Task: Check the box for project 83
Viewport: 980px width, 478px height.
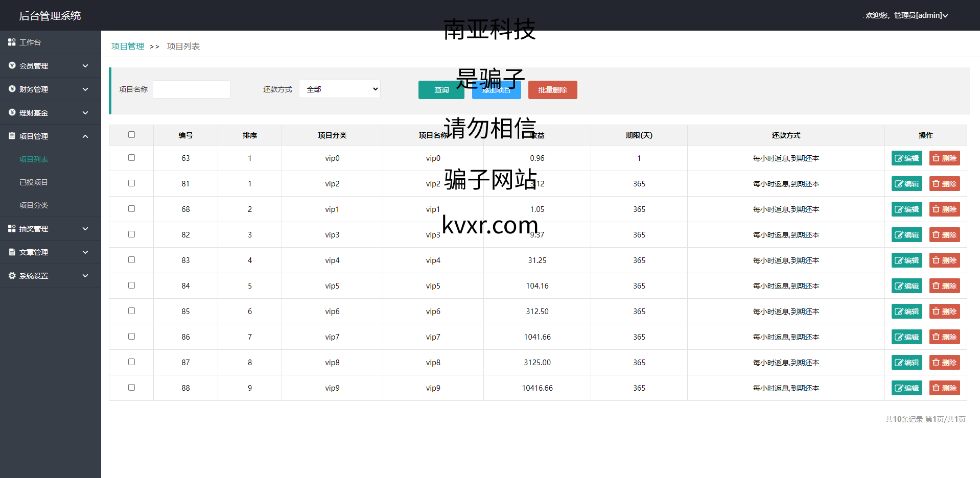Action: 131,260
